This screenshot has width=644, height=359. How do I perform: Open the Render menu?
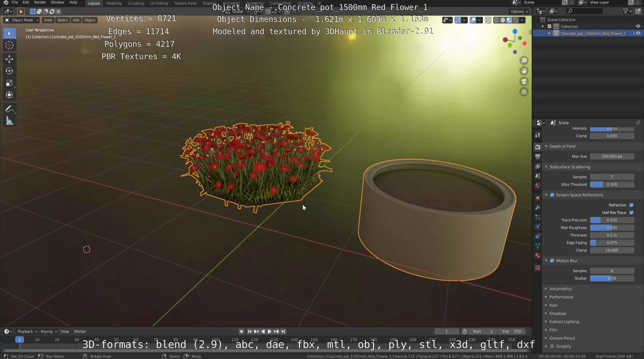pyautogui.click(x=40, y=3)
